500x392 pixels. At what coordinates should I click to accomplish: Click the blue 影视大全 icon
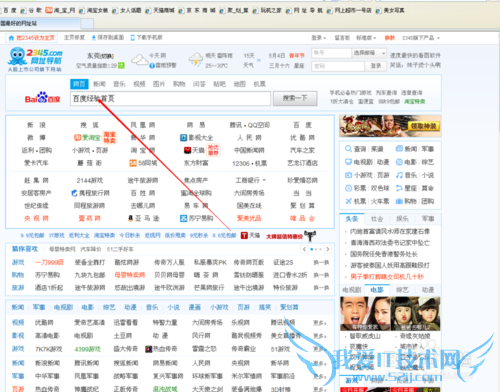183,137
